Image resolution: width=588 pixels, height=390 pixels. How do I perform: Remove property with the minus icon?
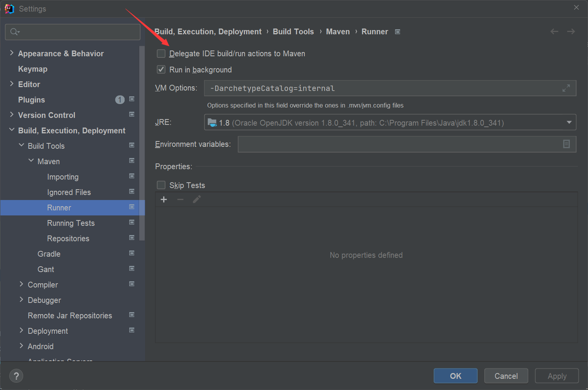click(180, 199)
